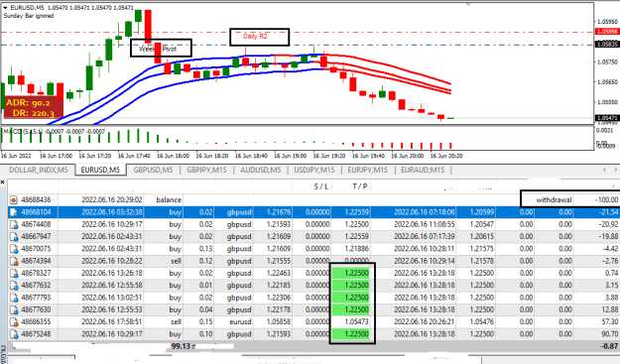Image resolution: width=620 pixels, height=364 pixels.
Task: Open the GBPUSD,M5 chart tab
Action: [153, 170]
